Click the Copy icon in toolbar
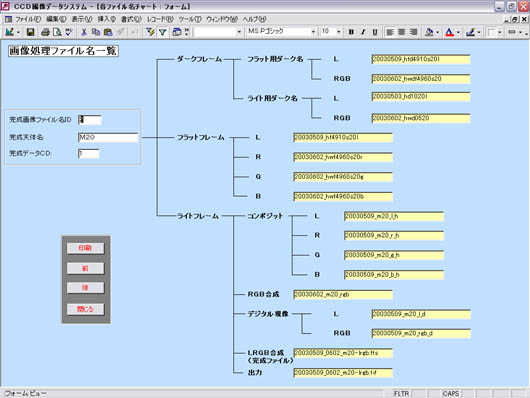This screenshot has width=530, height=398. click(x=96, y=32)
